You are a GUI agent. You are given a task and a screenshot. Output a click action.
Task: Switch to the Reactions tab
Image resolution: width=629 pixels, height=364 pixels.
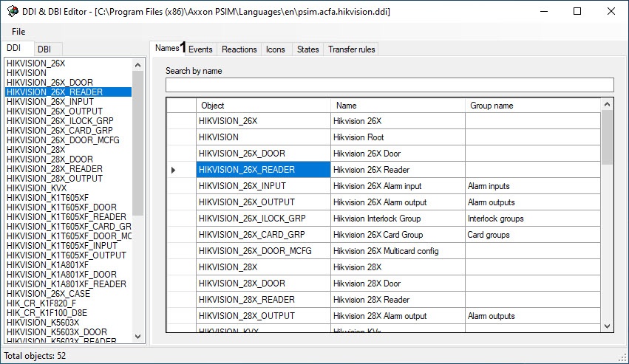[239, 49]
